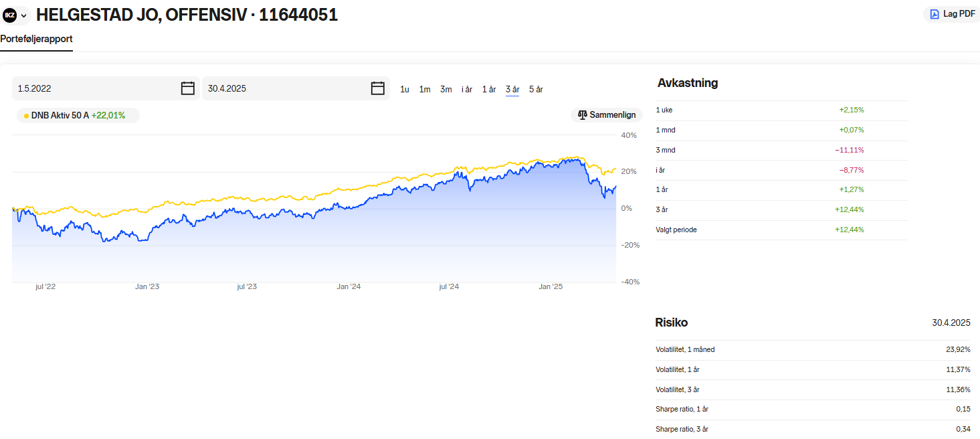The height and width of the screenshot is (439, 980).
Task: Click the Jan '23 axis label
Action: pos(147,286)
